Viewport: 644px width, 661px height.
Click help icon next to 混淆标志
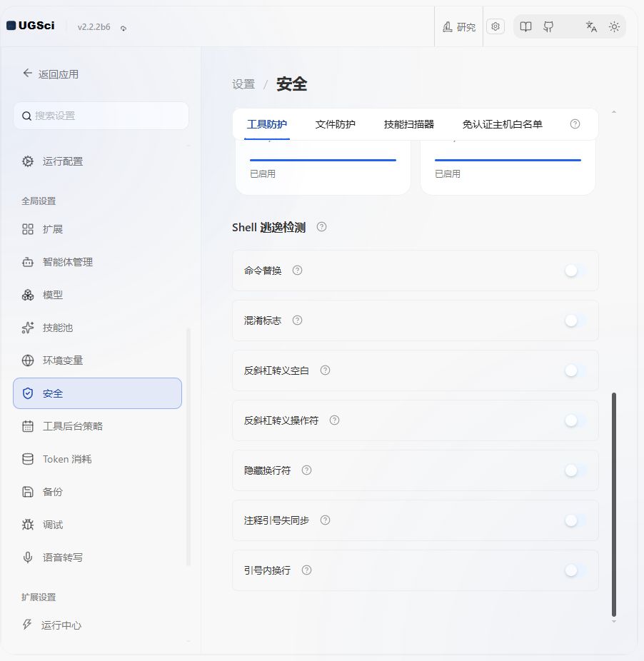click(297, 321)
